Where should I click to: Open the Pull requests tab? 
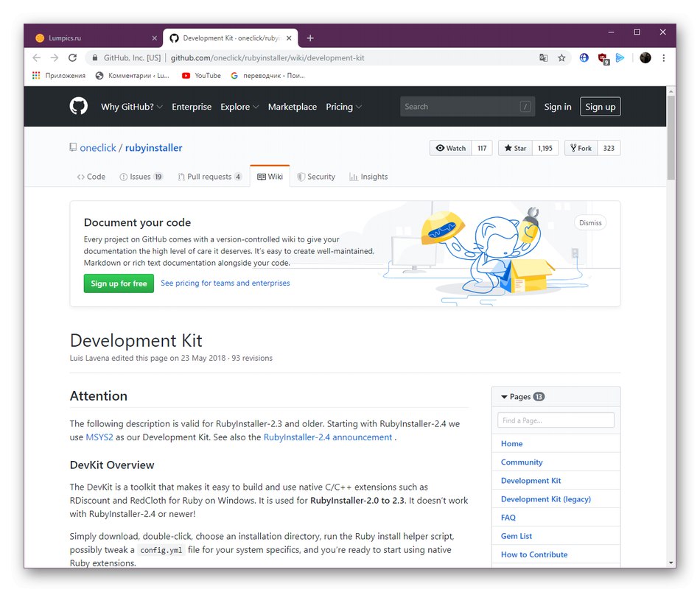(x=209, y=177)
